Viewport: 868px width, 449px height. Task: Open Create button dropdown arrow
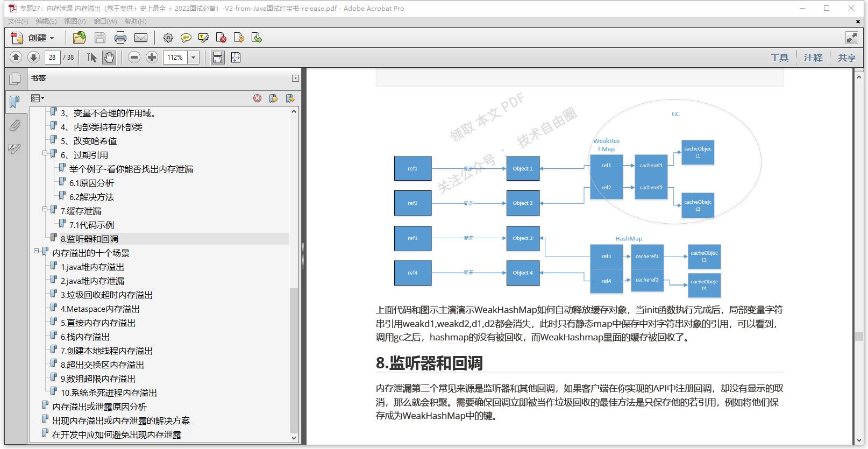coord(52,38)
